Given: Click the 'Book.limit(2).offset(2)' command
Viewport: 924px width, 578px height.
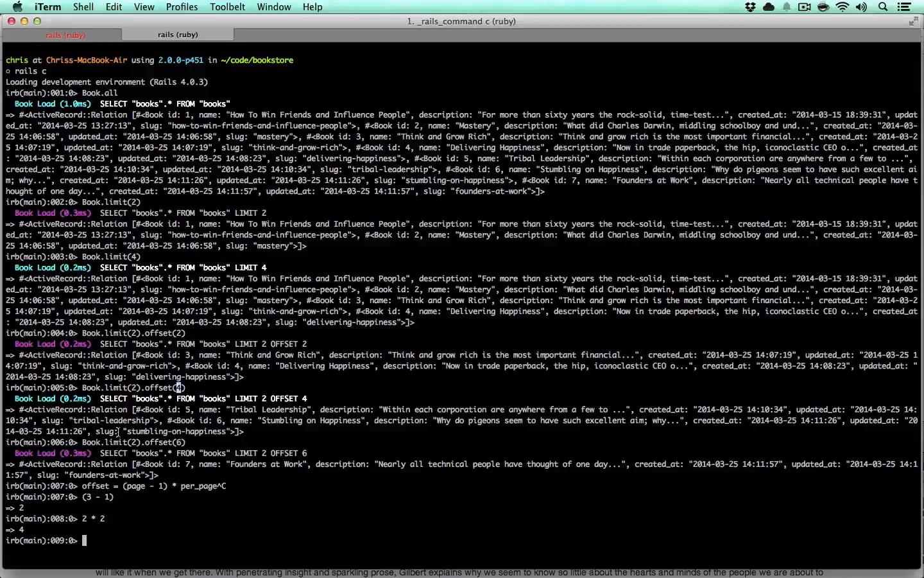Looking at the screenshot, I should click(x=133, y=333).
